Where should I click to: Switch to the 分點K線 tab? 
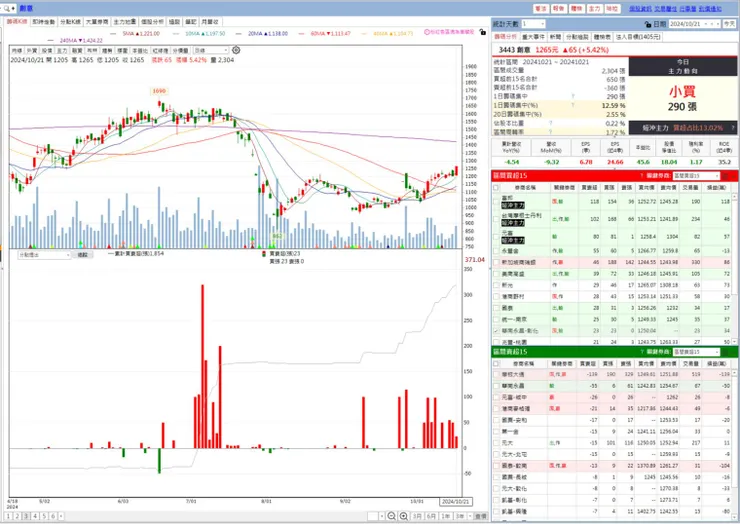(70, 22)
